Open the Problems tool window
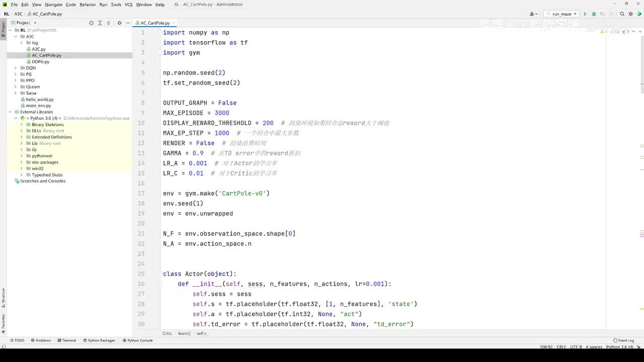 click(41, 340)
